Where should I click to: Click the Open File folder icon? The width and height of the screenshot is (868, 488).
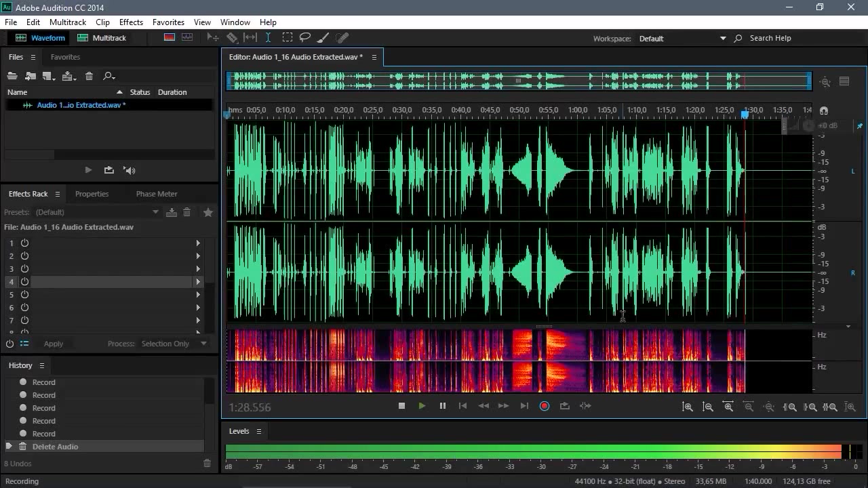pos(12,76)
